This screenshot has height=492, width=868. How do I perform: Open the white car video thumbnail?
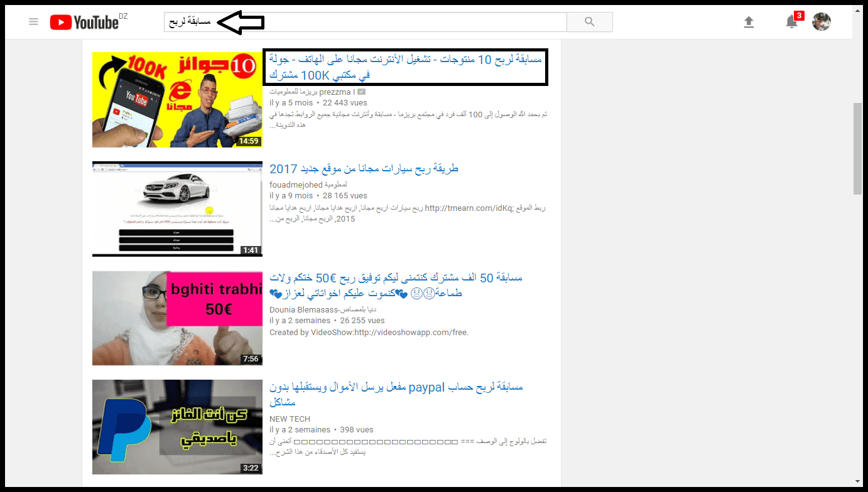pos(177,209)
